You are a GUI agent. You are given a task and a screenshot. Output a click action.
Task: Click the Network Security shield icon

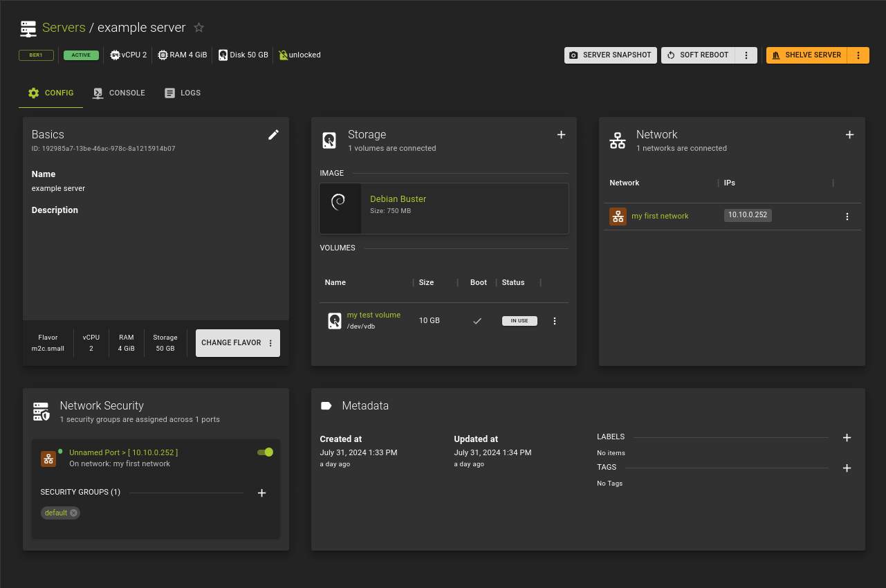[x=41, y=412]
